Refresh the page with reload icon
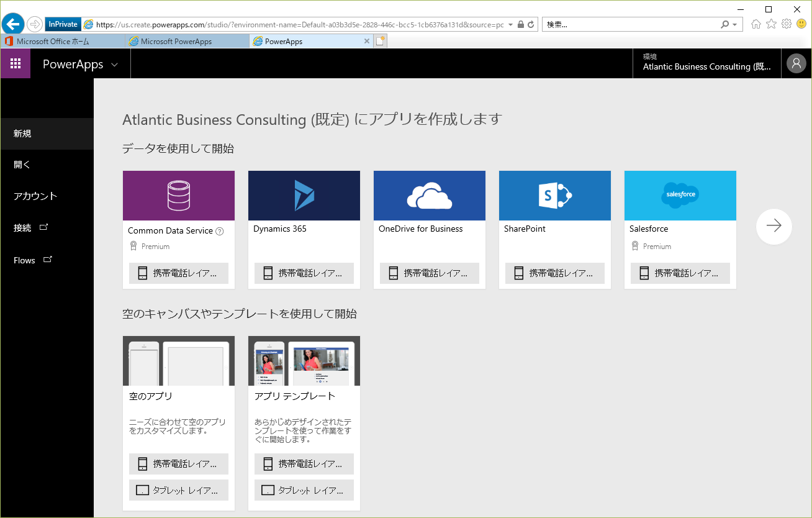This screenshot has height=518, width=812. 531,25
